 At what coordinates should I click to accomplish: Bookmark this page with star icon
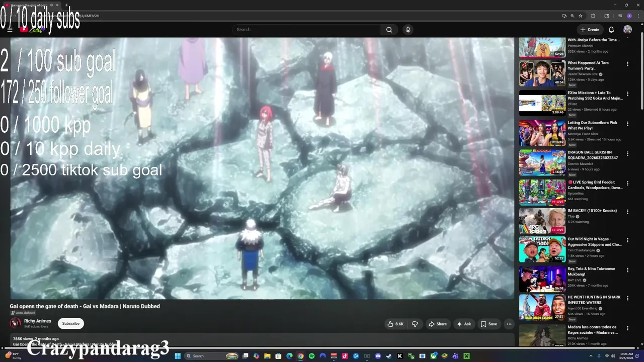point(581,16)
